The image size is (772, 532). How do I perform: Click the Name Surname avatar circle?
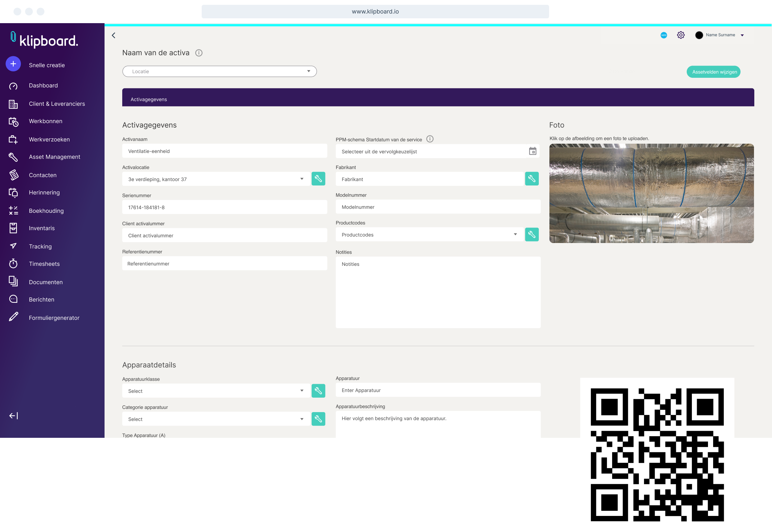coord(700,35)
